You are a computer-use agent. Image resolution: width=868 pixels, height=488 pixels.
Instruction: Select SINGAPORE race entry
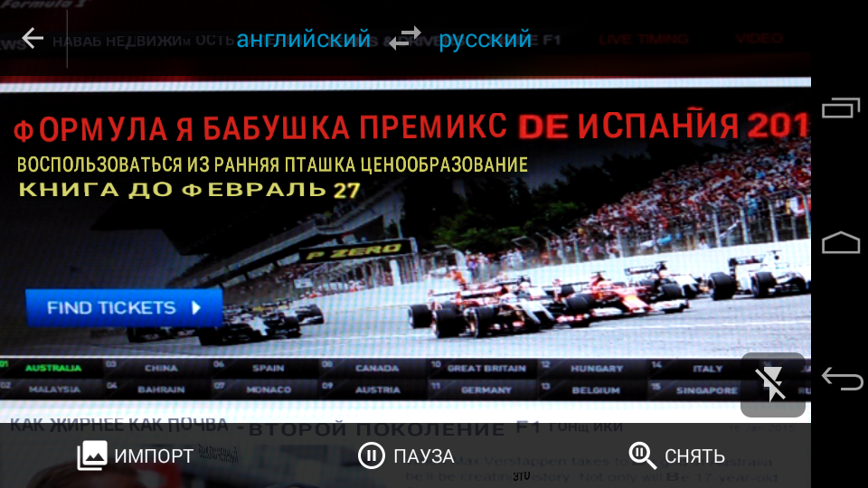point(707,390)
